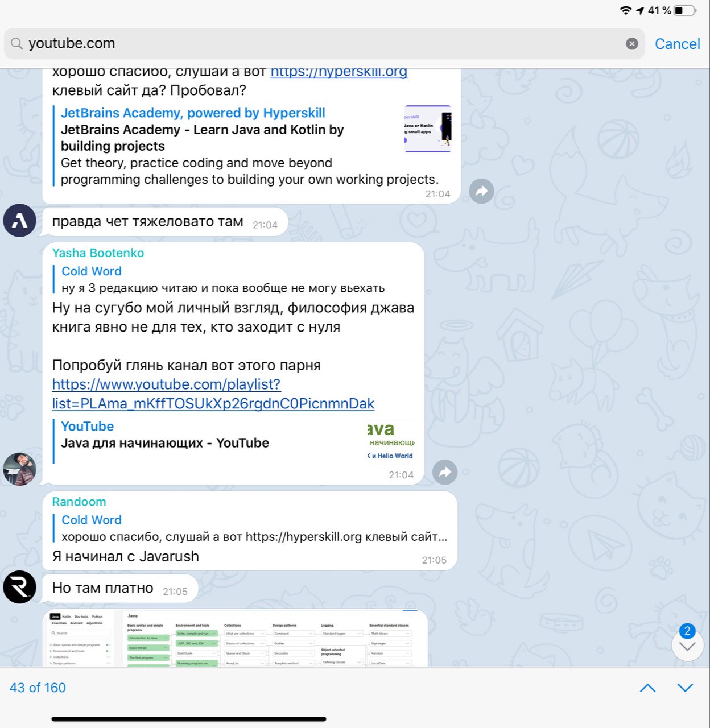Open the black 'R' logo avatar profile

coord(20,587)
